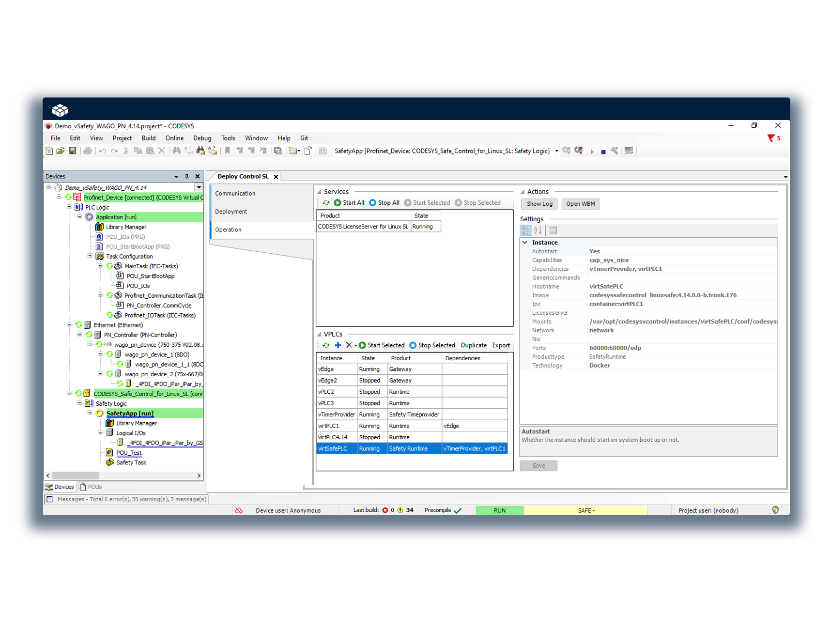
Task: Click the Cut scissors icon
Action: tap(126, 151)
